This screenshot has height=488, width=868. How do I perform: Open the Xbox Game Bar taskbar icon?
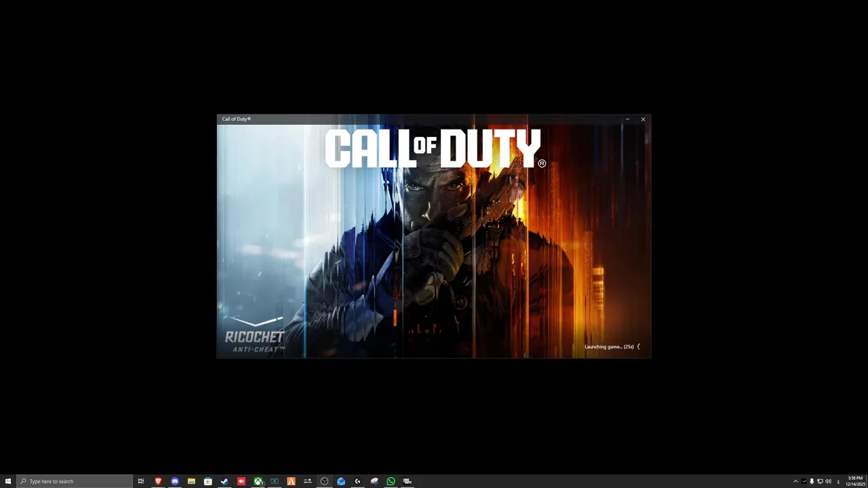click(x=275, y=481)
